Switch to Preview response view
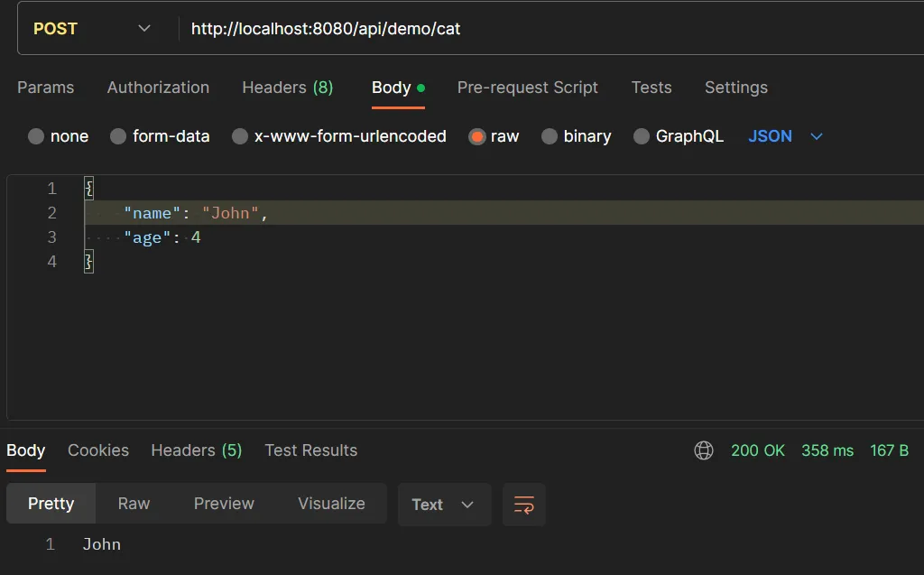Viewport: 924px width, 575px height. pyautogui.click(x=224, y=504)
